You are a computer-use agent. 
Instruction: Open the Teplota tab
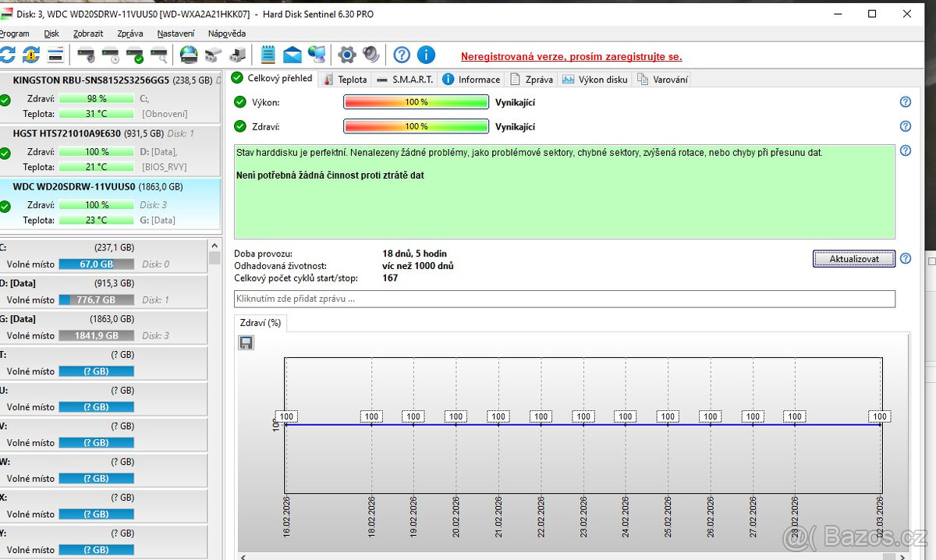pos(345,80)
